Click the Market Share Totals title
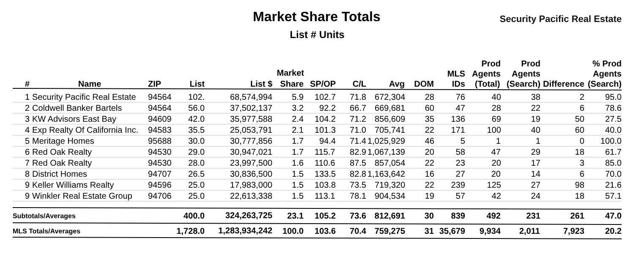Screen dimensions: 644x260 click(317, 17)
